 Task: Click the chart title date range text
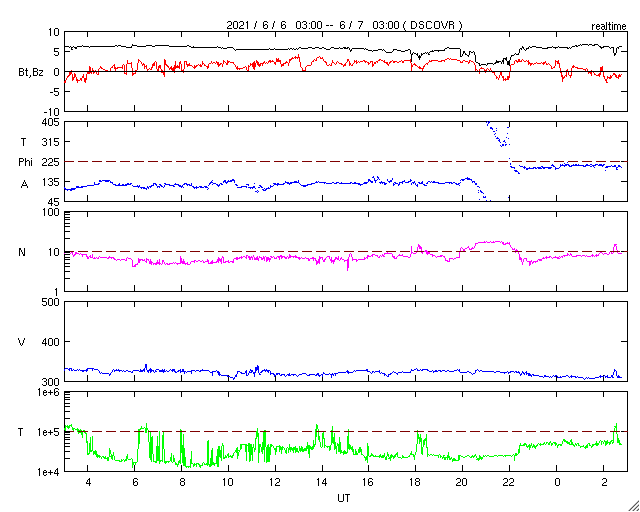click(344, 25)
